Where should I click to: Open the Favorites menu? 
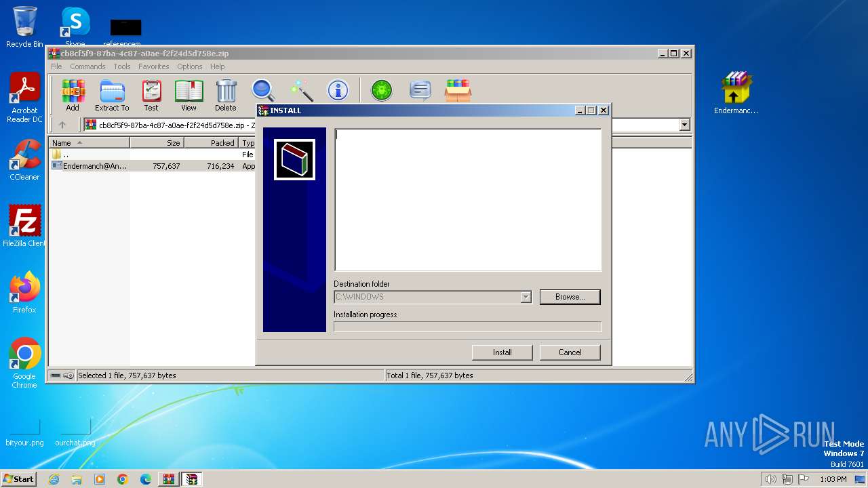154,66
